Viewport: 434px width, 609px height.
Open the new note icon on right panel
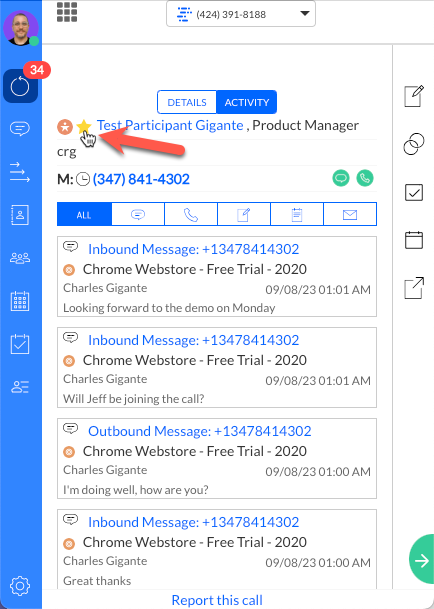(414, 96)
